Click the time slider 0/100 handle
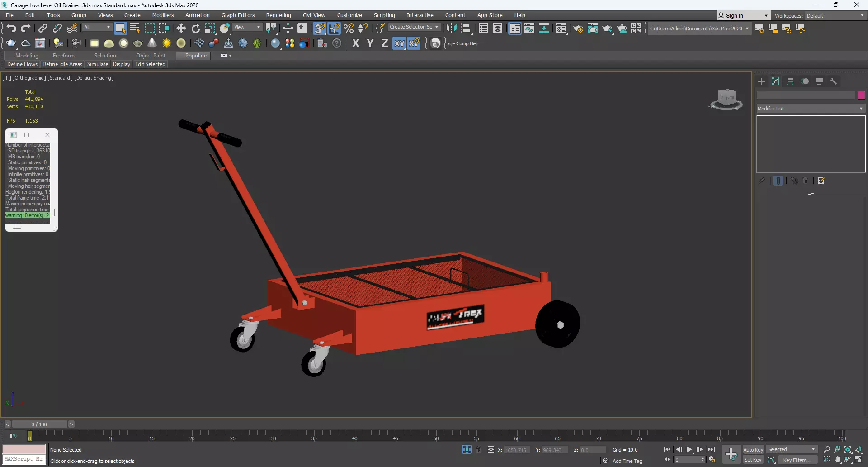This screenshot has height=467, width=868. coord(39,424)
